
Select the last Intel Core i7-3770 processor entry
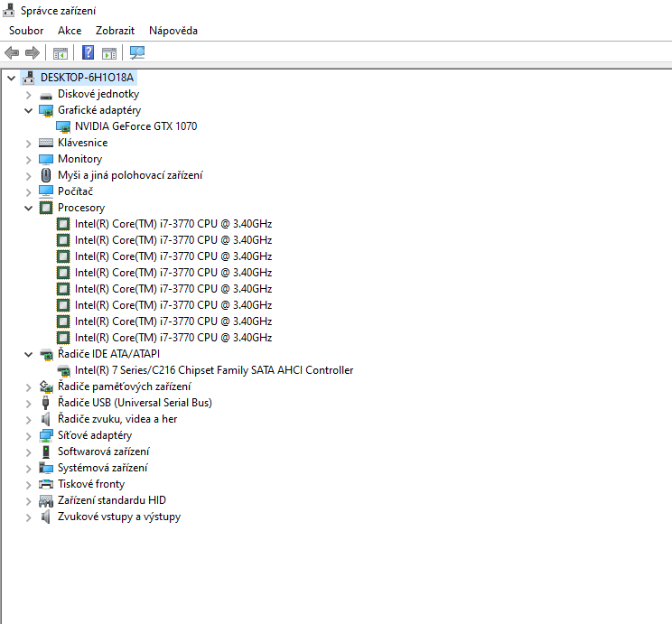173,338
